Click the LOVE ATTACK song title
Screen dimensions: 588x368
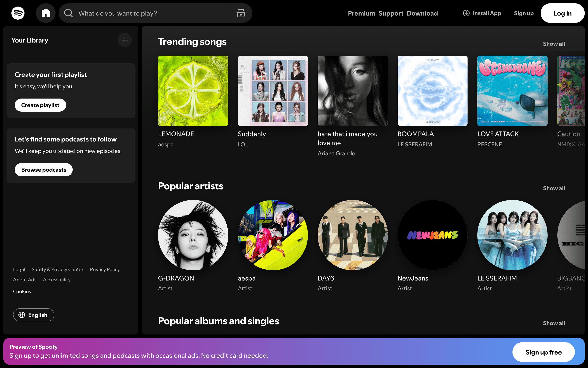coord(498,134)
